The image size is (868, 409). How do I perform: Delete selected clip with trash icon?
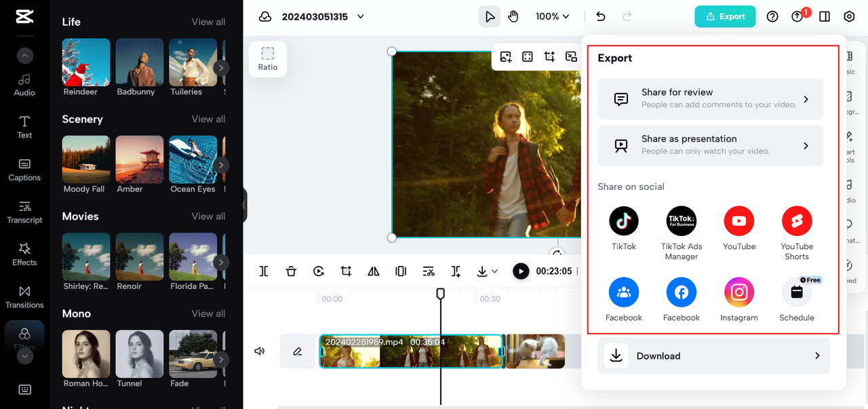[x=291, y=271]
